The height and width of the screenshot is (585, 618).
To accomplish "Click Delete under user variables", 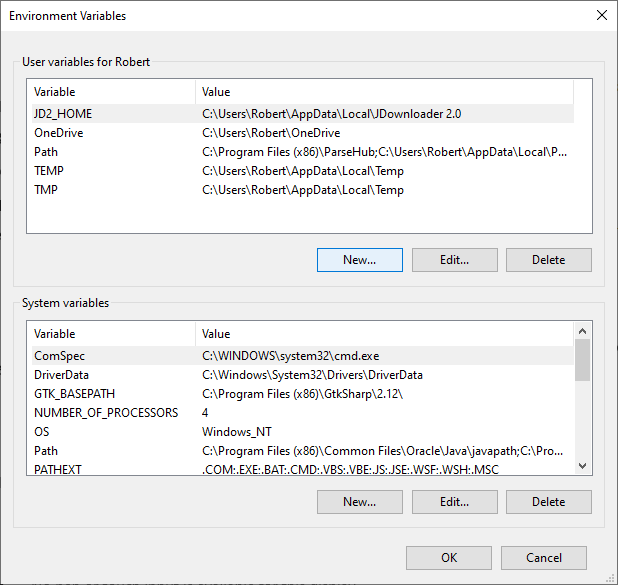I will tap(549, 260).
